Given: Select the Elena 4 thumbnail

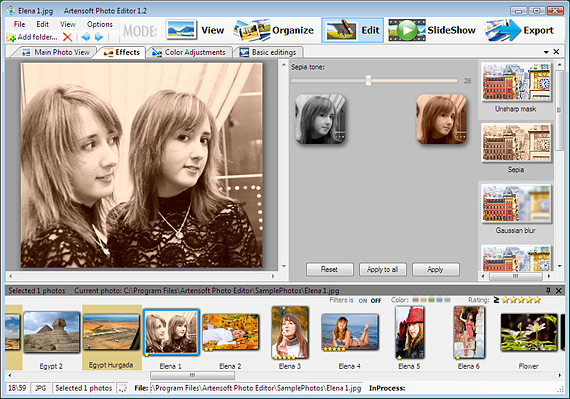Looking at the screenshot, I should click(350, 332).
